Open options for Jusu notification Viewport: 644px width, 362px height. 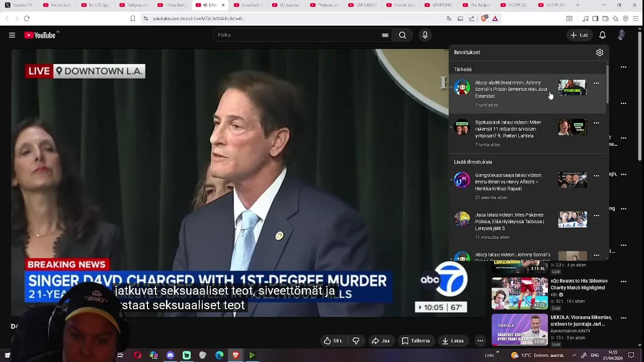(x=596, y=215)
